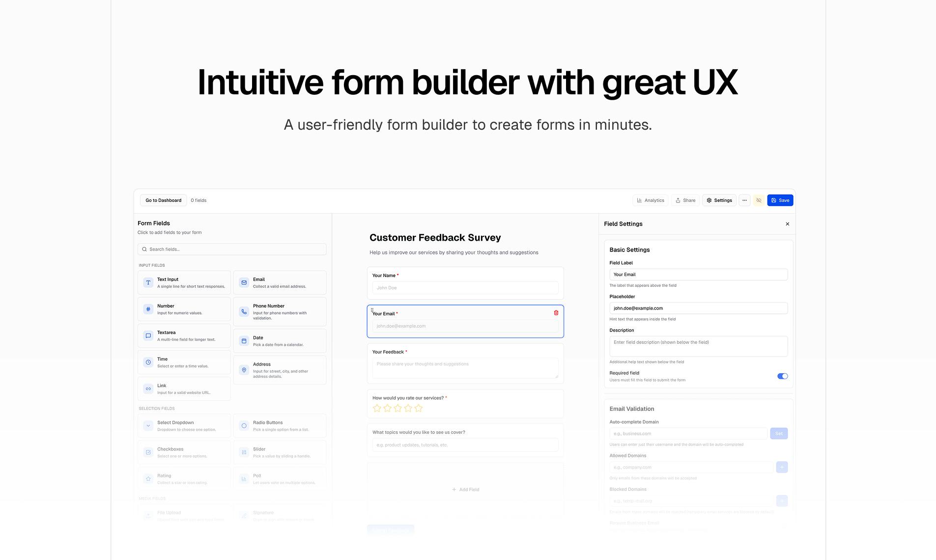The image size is (936, 560).
Task: Click the form description "Help us improve" text
Action: click(454, 252)
